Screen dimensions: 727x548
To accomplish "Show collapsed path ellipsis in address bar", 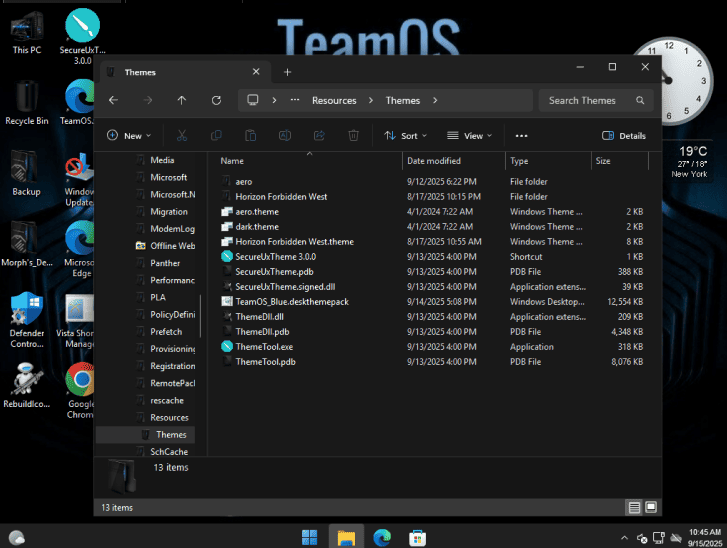I will (x=295, y=100).
